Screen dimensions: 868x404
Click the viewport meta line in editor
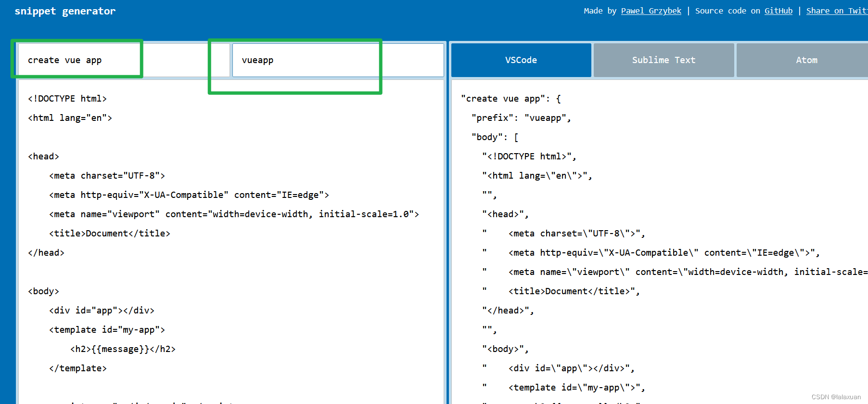click(x=234, y=214)
